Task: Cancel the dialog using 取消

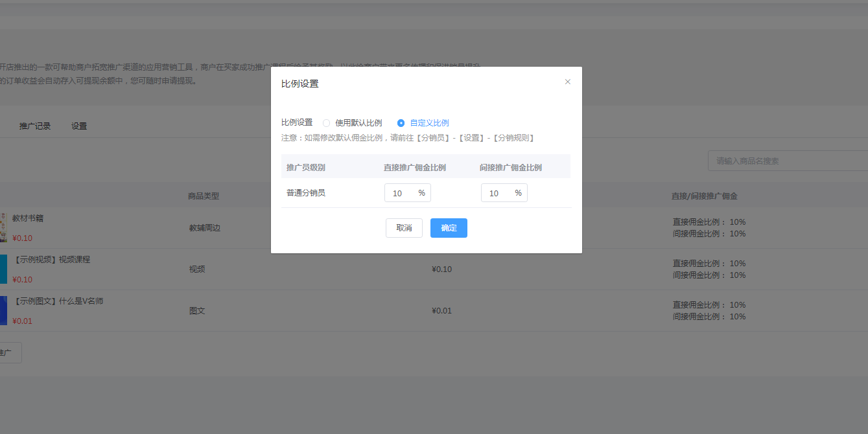Action: pyautogui.click(x=404, y=227)
